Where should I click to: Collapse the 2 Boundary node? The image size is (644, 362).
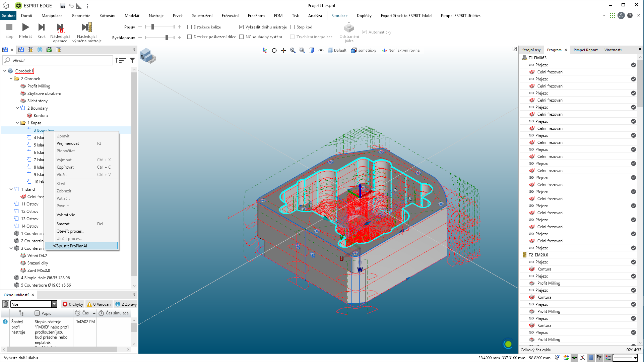17,108
